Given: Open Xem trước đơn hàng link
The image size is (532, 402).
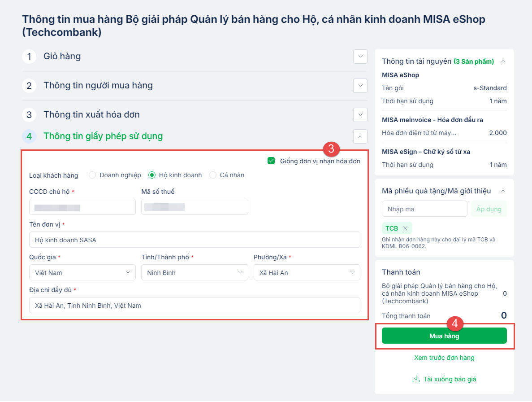Looking at the screenshot, I should [444, 358].
